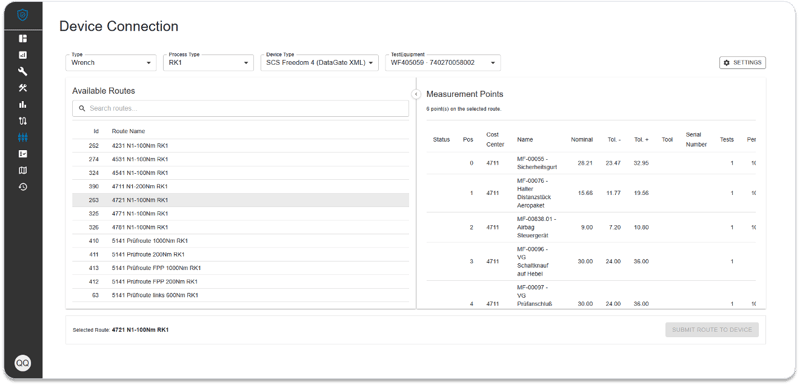Click the Selected Route label at bottom
The height and width of the screenshot is (385, 800).
coord(91,330)
